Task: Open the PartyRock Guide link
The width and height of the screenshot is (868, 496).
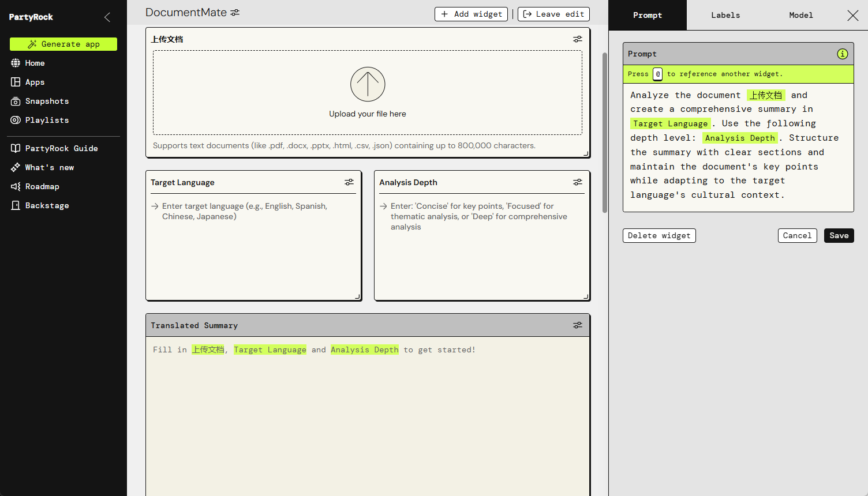Action: click(x=61, y=148)
